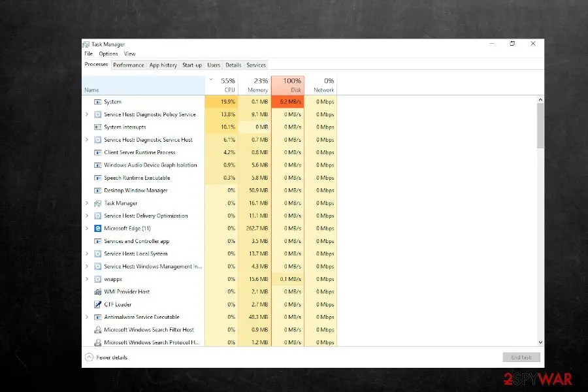This screenshot has height=392, width=588.
Task: Click the End task button
Action: click(x=521, y=357)
